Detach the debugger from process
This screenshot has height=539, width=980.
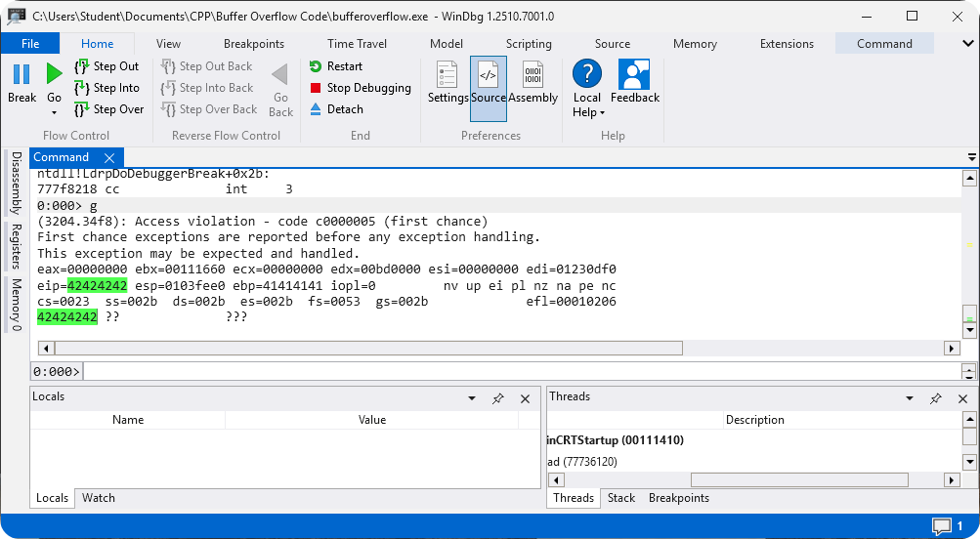316,109
